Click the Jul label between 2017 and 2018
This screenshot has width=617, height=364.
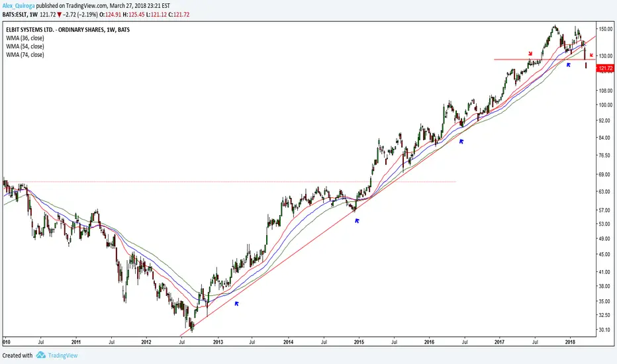coord(535,342)
